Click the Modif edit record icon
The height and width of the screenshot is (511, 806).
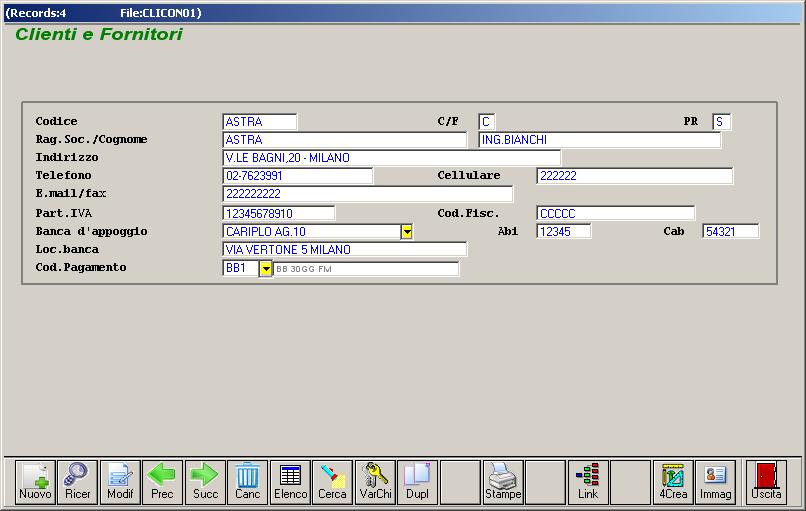point(120,482)
